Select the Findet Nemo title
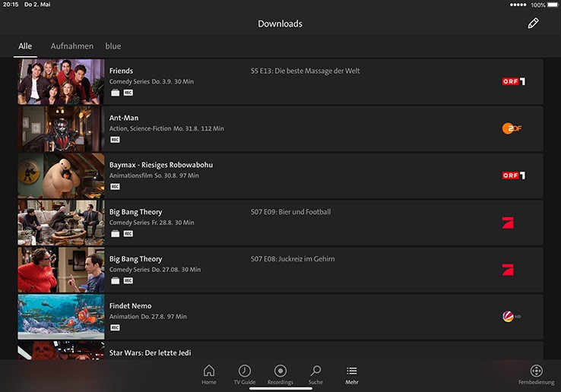The width and height of the screenshot is (561, 392). (130, 306)
